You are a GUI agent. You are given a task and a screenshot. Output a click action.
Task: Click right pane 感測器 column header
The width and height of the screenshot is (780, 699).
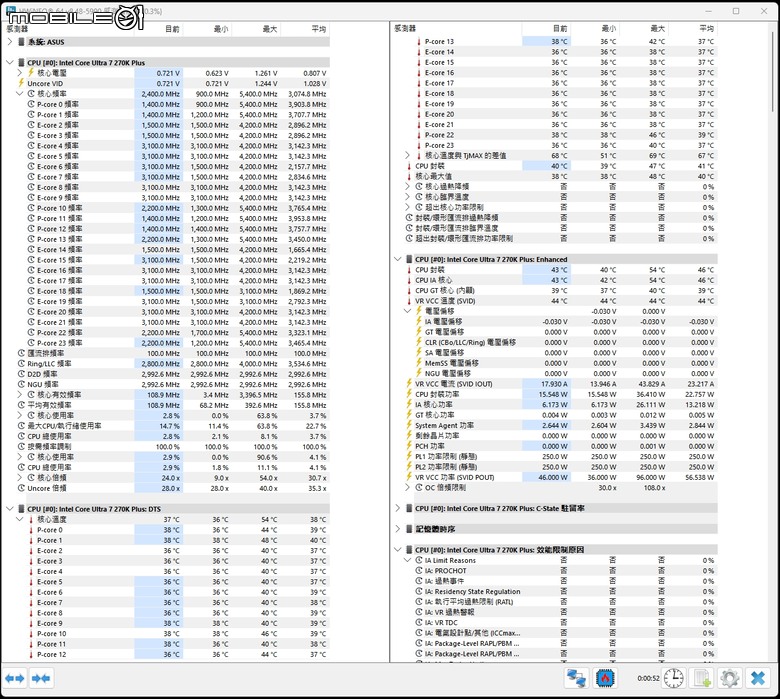click(x=457, y=28)
